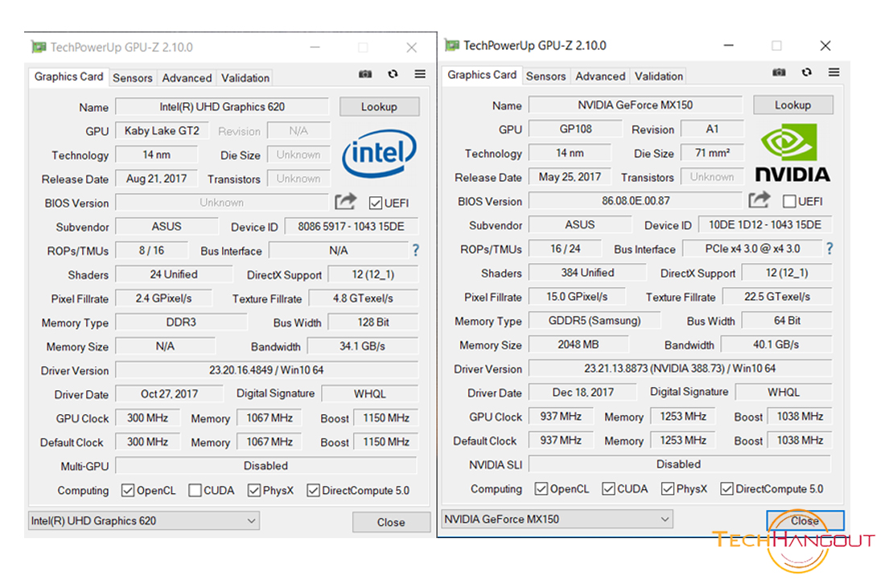Click GPU field showing Kaby Lake GT2
This screenshot has height=588, width=885.
pyautogui.click(x=162, y=131)
